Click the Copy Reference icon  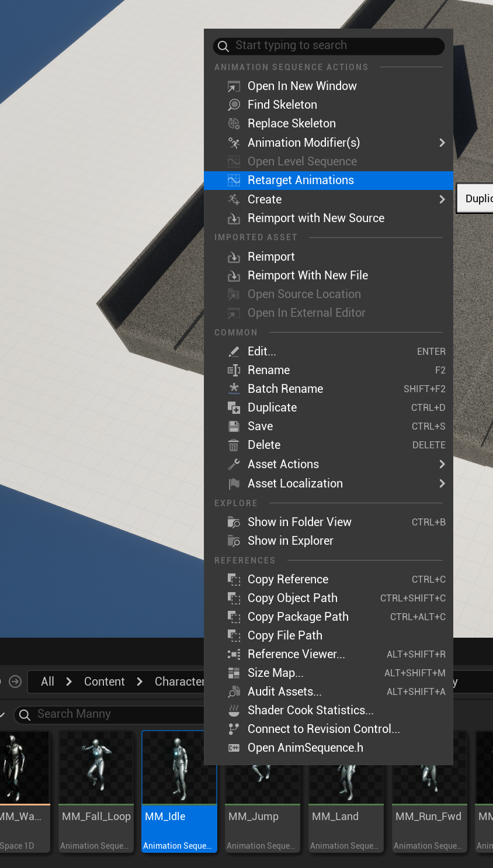[x=234, y=580]
